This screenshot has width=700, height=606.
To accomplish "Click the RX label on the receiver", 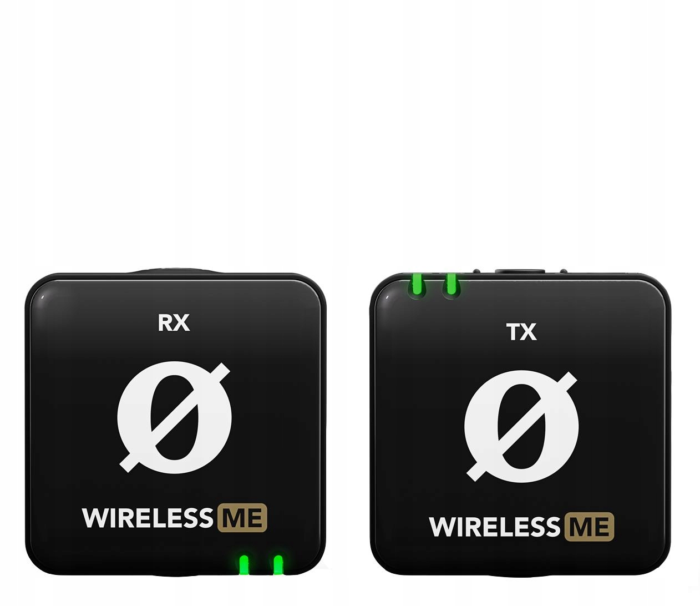I will point(174,322).
